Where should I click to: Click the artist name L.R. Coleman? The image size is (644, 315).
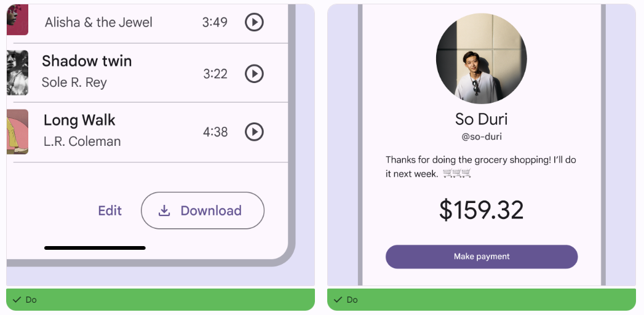[82, 142]
